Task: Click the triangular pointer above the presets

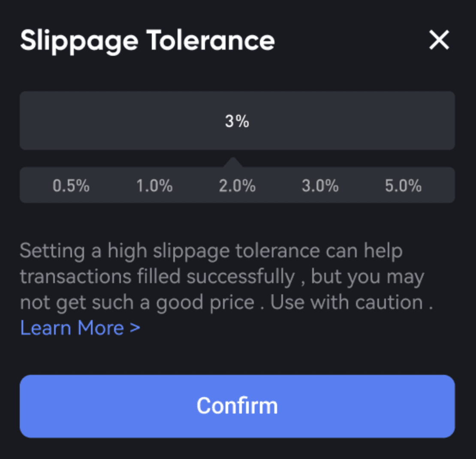Action: point(233,162)
